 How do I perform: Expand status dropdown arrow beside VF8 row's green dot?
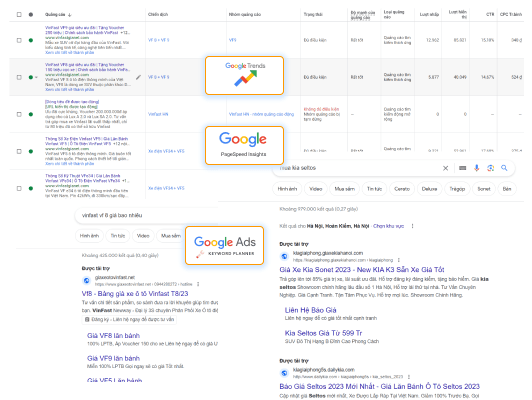click(36, 77)
